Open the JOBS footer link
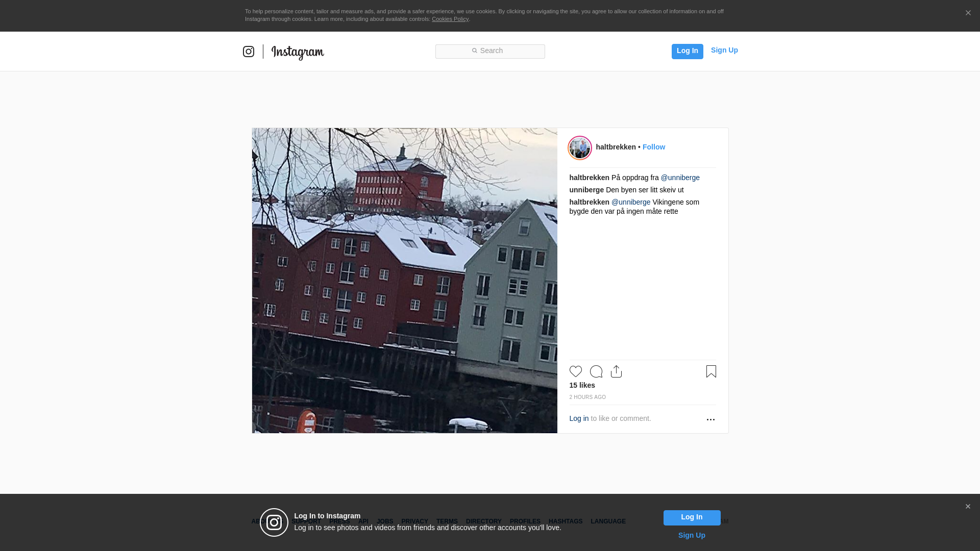The width and height of the screenshot is (980, 551). tap(385, 521)
